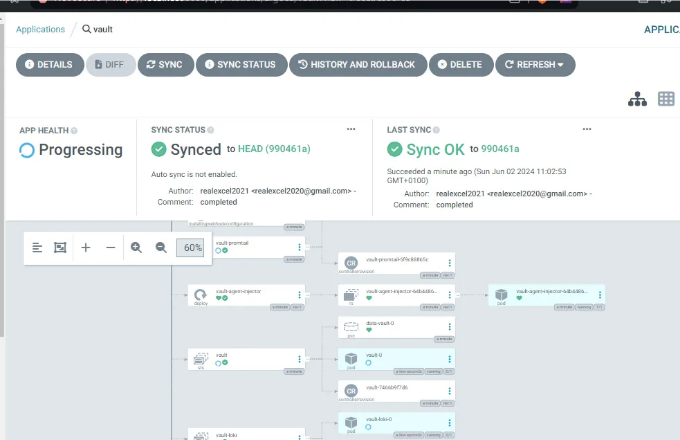This screenshot has height=440, width=680.
Task: Click the vault text in the search field
Action: point(103,29)
